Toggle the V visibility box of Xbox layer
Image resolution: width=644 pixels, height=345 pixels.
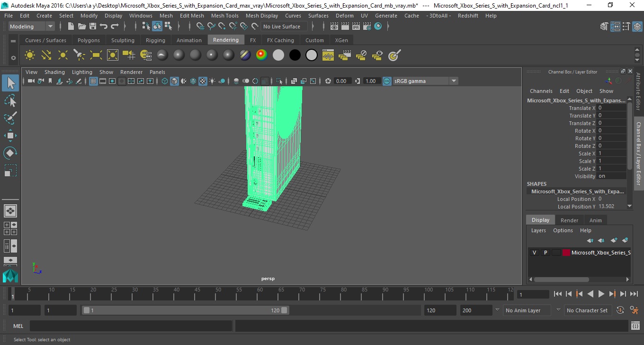click(x=535, y=253)
